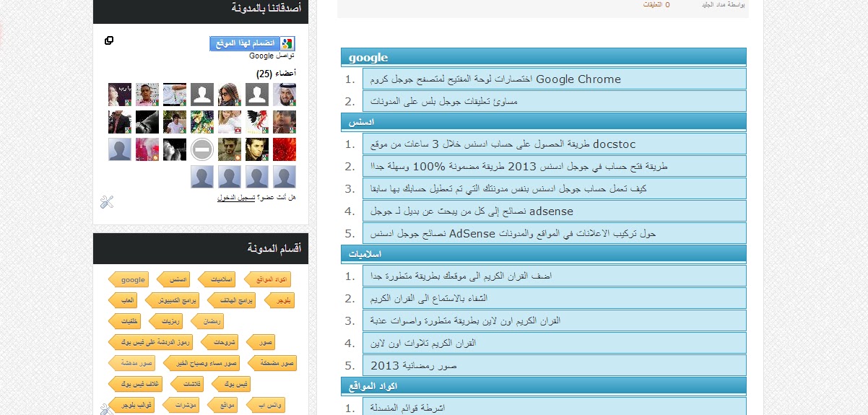
Task: Select the 'خلفيات' label tag
Action: (125, 321)
